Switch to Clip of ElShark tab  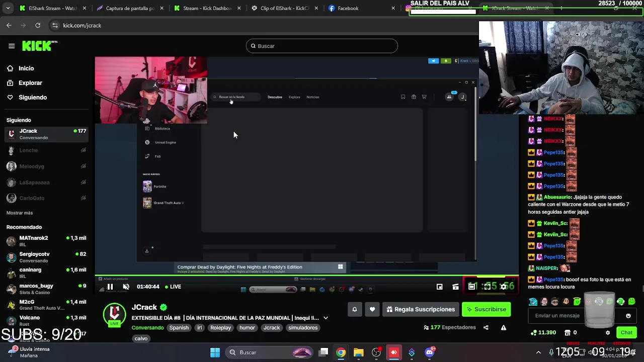tap(284, 8)
